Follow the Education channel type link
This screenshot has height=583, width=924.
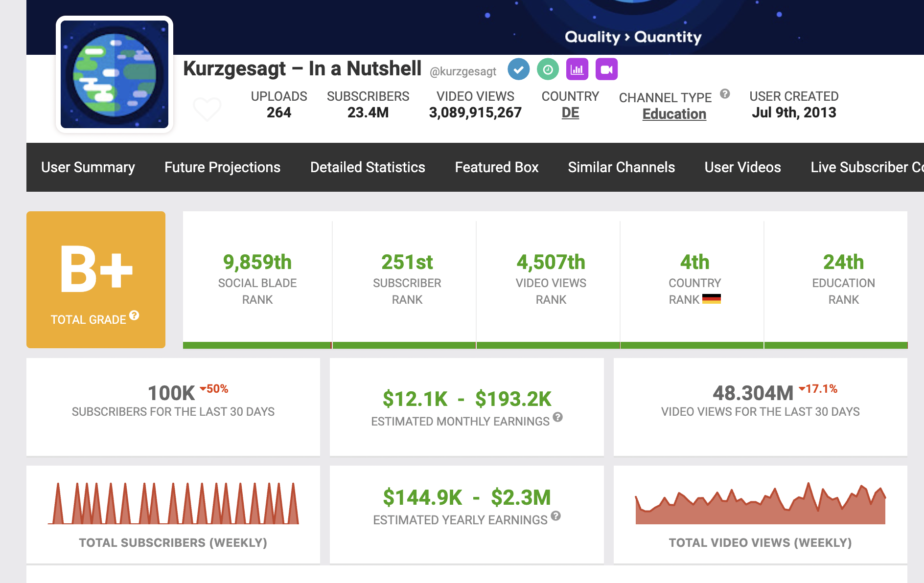[x=674, y=114]
